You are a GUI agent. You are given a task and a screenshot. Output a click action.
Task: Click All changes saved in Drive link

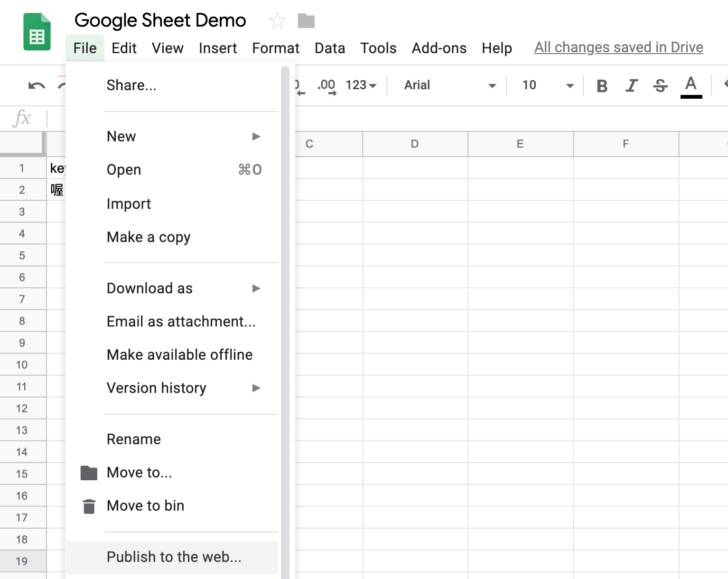tap(619, 47)
